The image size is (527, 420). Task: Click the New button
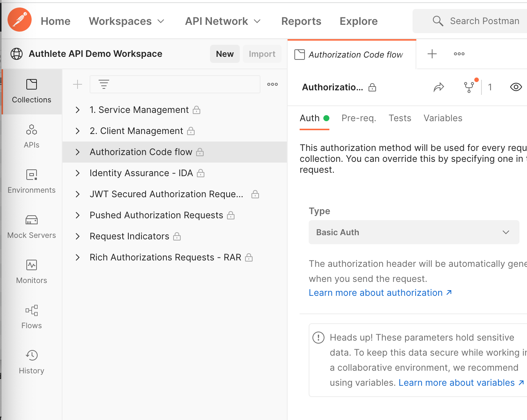(x=225, y=54)
